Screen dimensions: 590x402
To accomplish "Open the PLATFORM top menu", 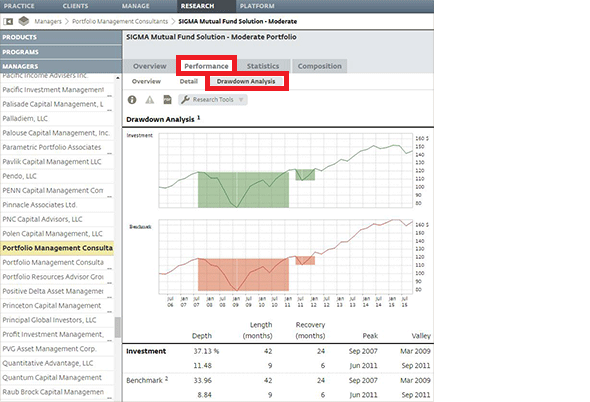I will (257, 6).
